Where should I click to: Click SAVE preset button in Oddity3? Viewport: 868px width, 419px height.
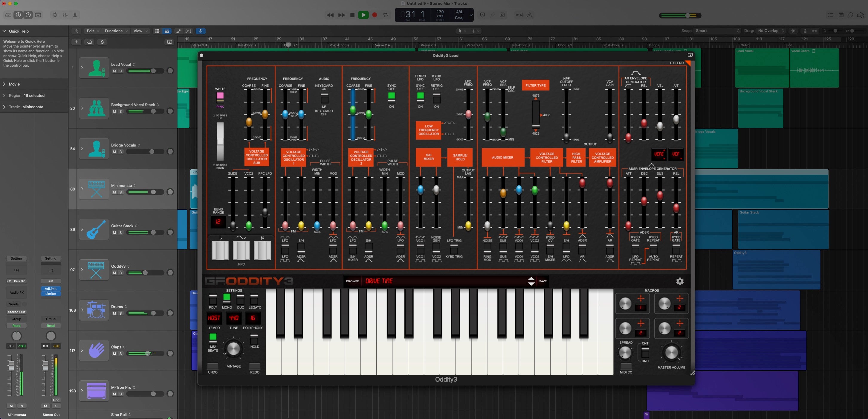[x=543, y=281]
